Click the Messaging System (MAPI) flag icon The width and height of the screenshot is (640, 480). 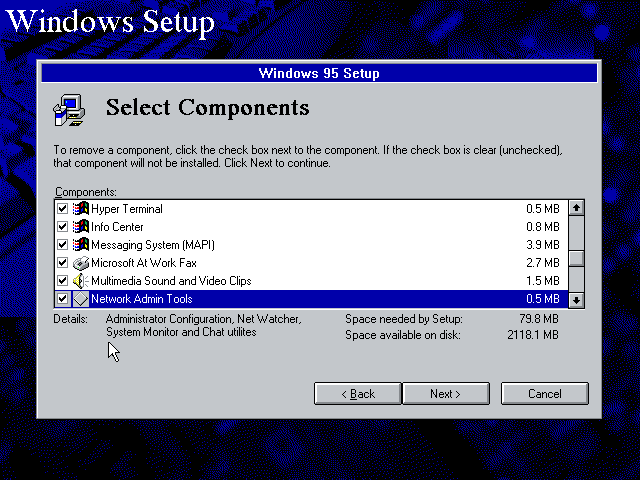click(x=81, y=244)
